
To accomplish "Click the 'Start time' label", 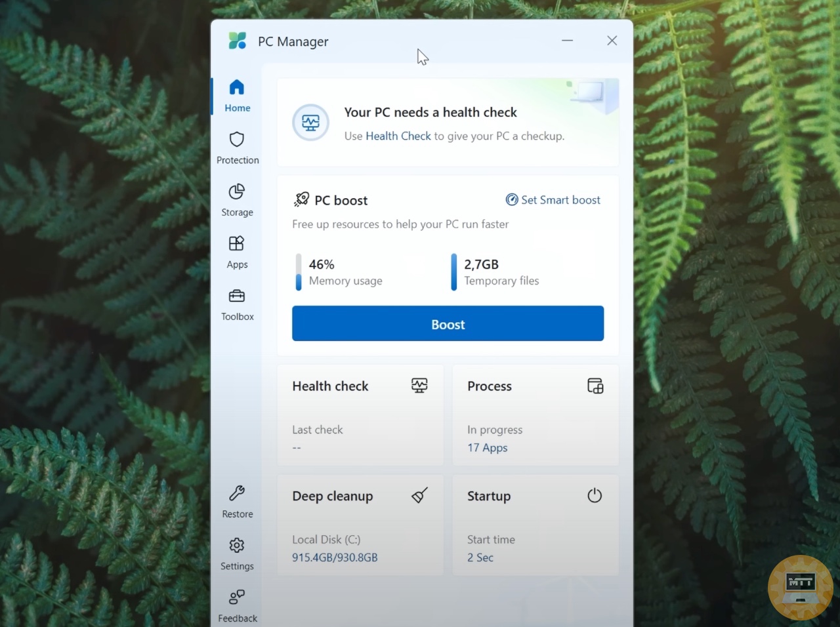I will [491, 539].
